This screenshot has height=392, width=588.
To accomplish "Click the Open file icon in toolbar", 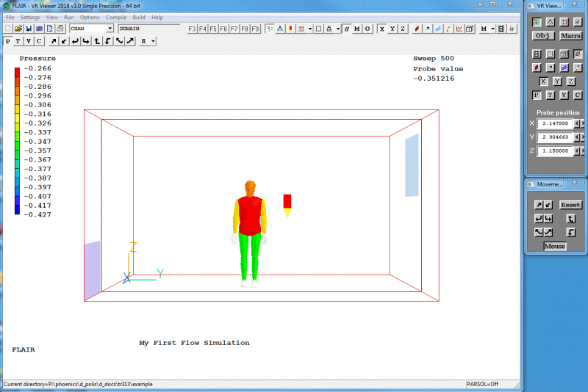I will 18,29.
